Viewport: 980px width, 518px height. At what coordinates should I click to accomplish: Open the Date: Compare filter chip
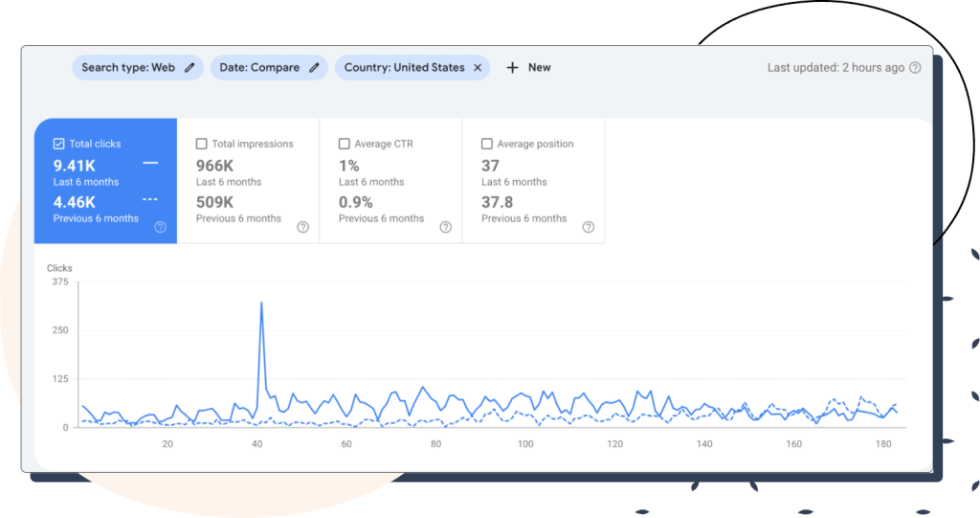(x=258, y=68)
